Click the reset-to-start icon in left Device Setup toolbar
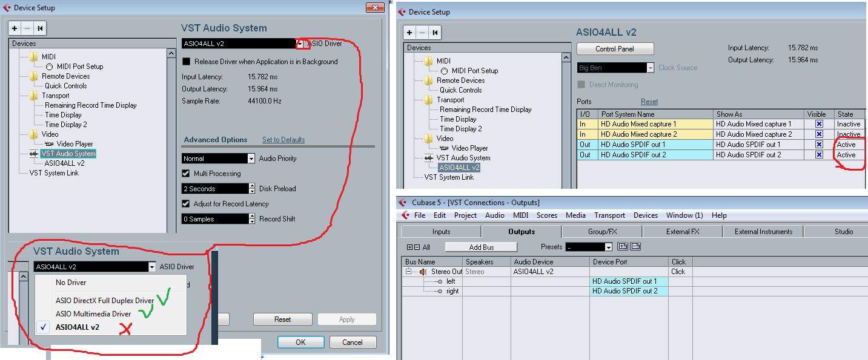Screen dimensions: 868x360 pos(40,28)
